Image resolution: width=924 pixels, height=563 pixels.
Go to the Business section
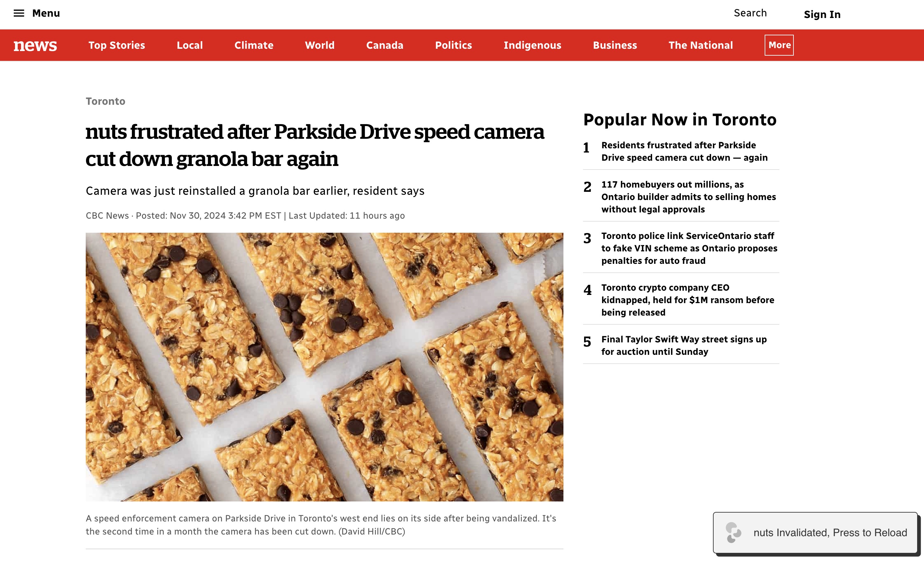tap(614, 45)
